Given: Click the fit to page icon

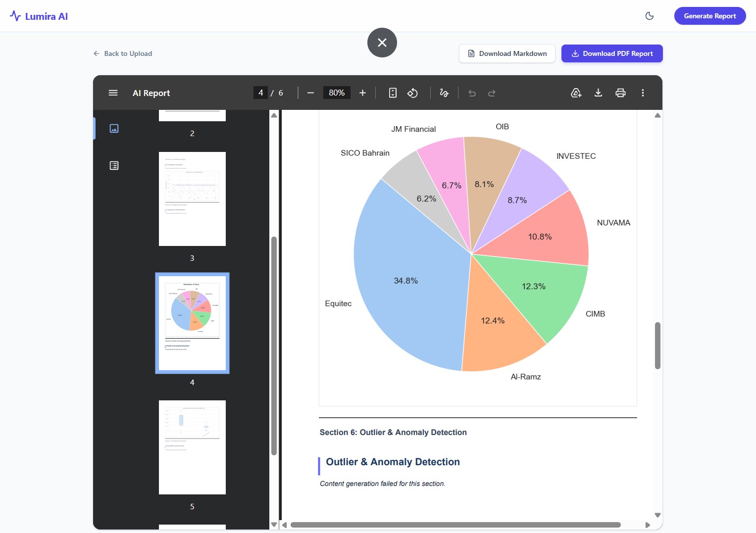Looking at the screenshot, I should click(393, 93).
